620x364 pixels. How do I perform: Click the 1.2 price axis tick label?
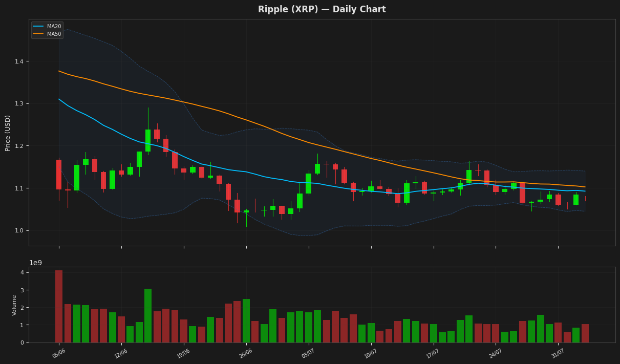coord(20,146)
